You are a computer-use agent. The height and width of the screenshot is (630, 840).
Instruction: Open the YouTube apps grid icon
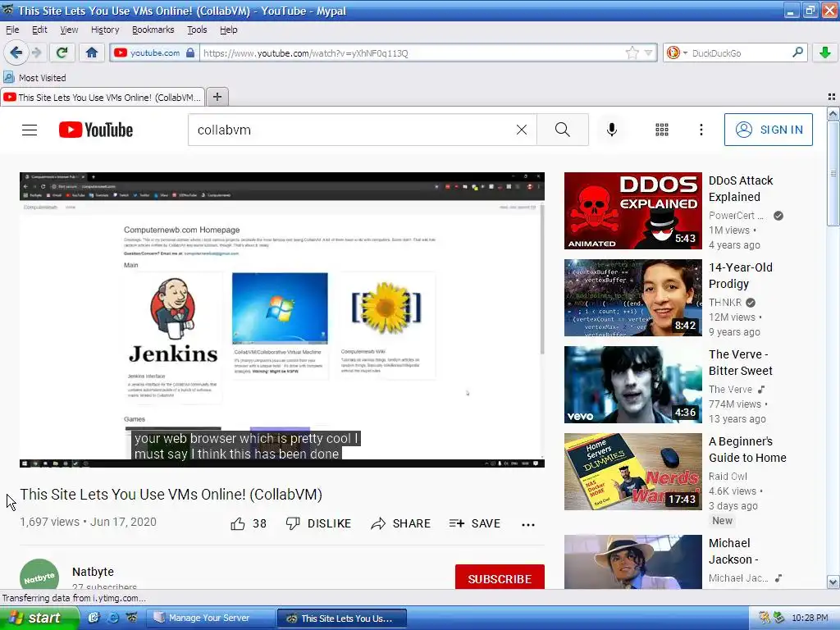(662, 130)
